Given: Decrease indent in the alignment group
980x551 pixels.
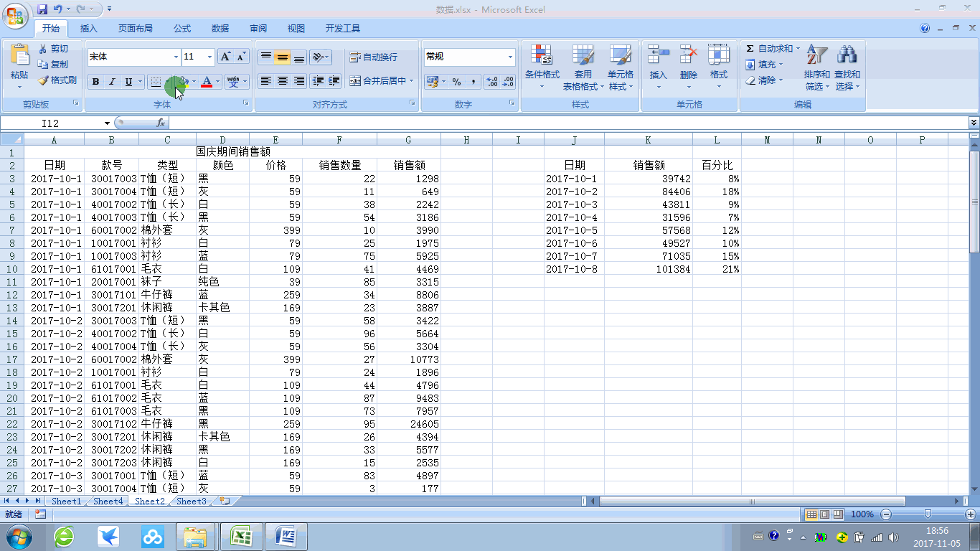Looking at the screenshot, I should [x=318, y=81].
